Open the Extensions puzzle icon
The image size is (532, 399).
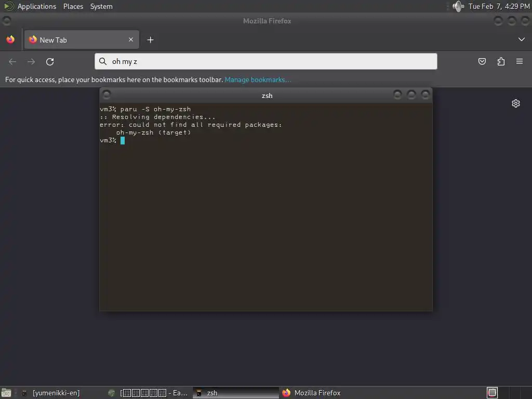tap(501, 61)
